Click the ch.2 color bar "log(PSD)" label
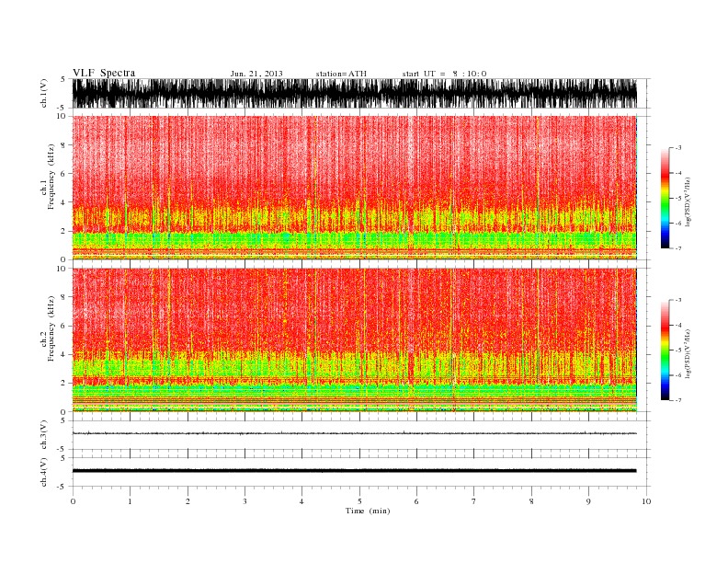 coord(688,353)
